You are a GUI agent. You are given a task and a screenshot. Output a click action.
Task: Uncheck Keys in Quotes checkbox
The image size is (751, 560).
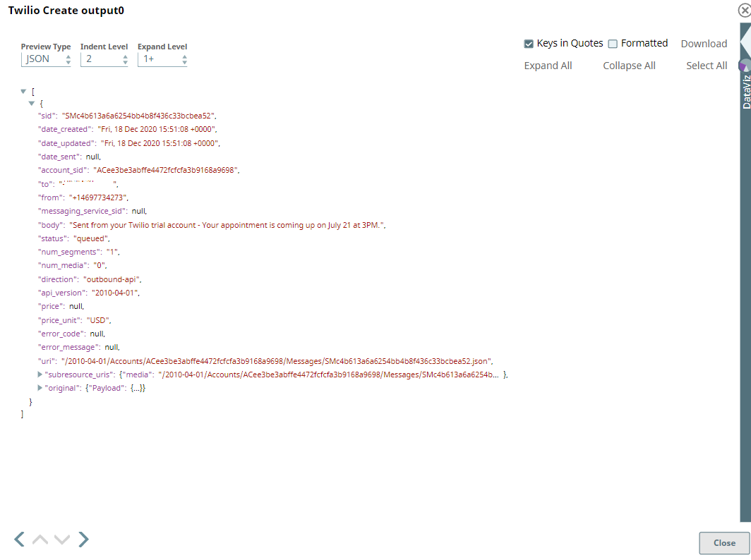[529, 44]
